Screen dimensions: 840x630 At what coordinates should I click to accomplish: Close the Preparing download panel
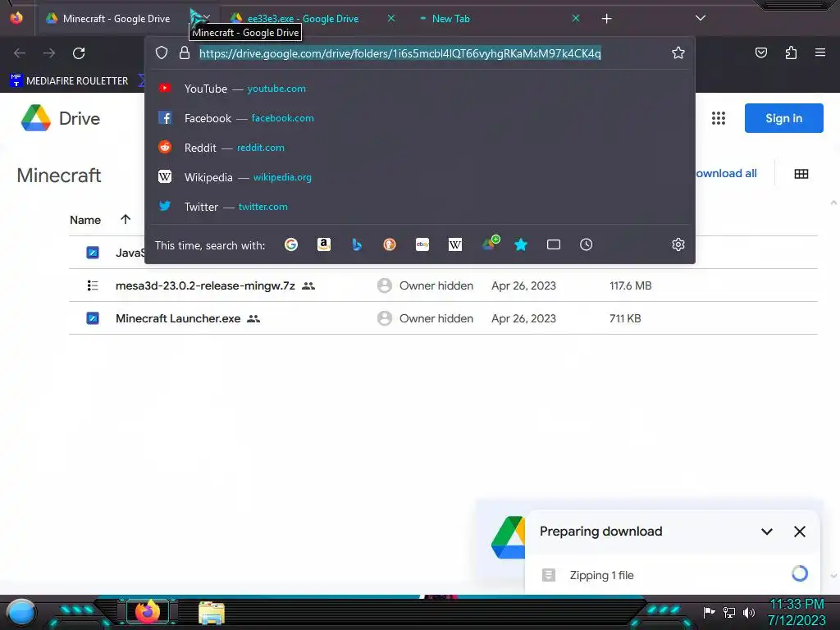(x=799, y=532)
